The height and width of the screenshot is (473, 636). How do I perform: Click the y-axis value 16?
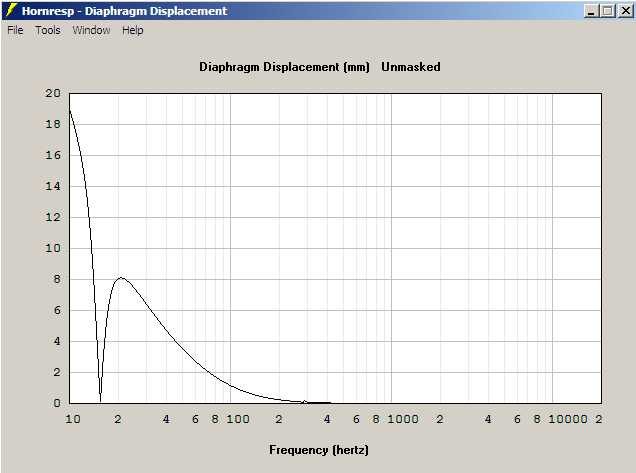pos(53,155)
